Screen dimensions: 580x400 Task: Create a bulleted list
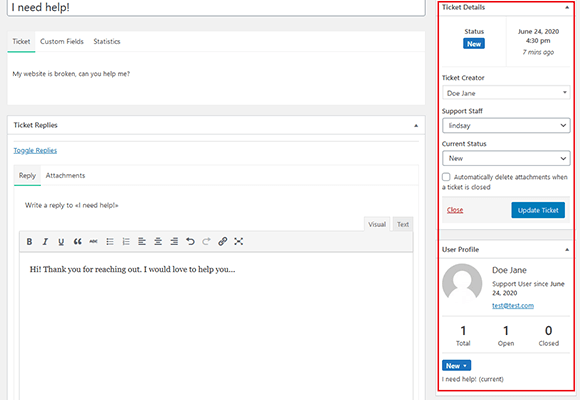click(x=110, y=242)
